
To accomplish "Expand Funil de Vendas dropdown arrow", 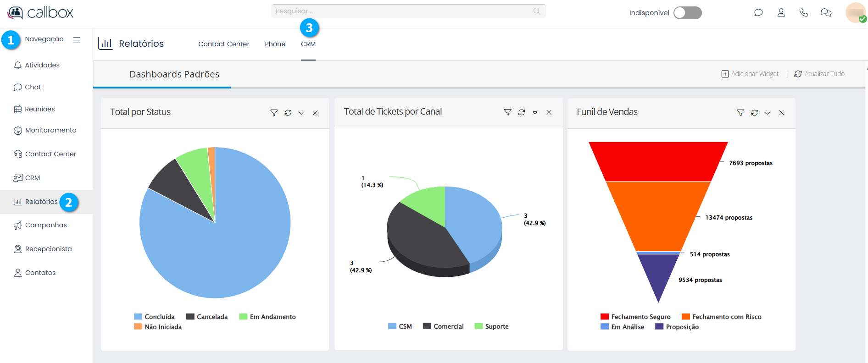I will point(768,113).
